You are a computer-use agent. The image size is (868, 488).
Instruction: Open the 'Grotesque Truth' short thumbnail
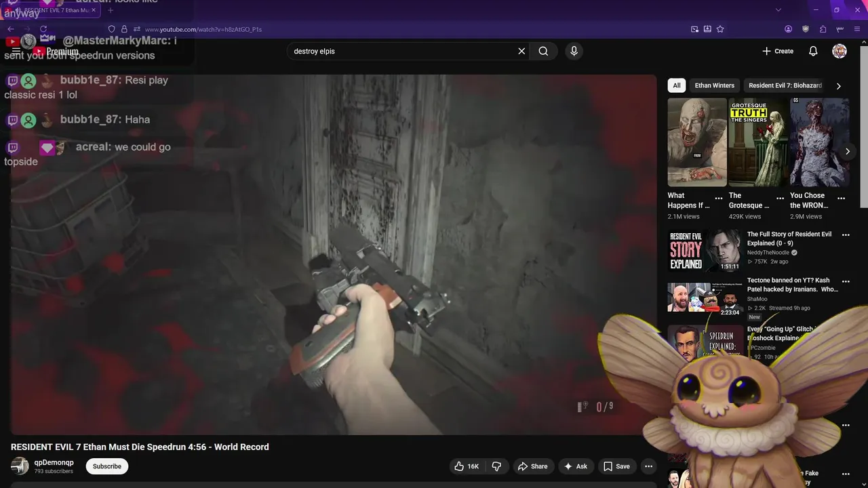758,142
